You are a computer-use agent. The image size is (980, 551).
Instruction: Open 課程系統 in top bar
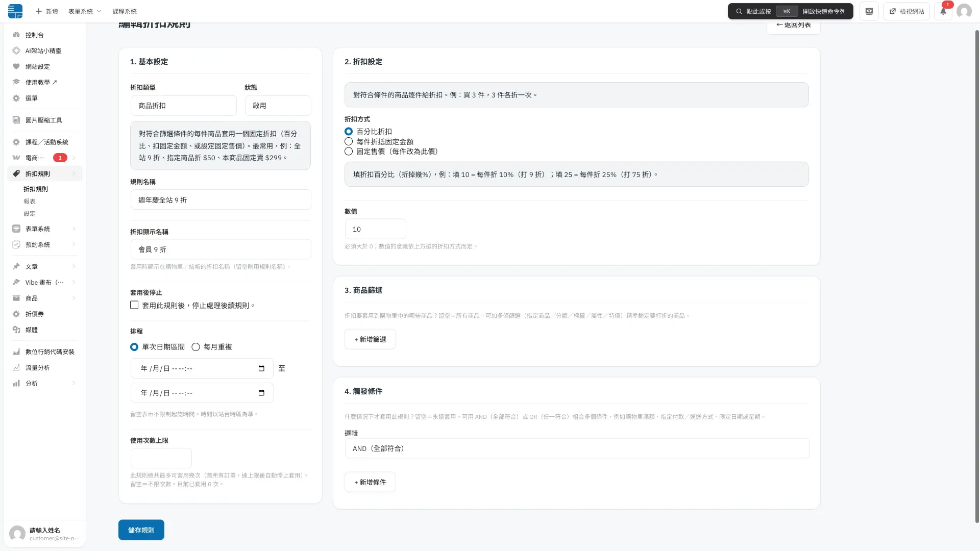click(125, 11)
